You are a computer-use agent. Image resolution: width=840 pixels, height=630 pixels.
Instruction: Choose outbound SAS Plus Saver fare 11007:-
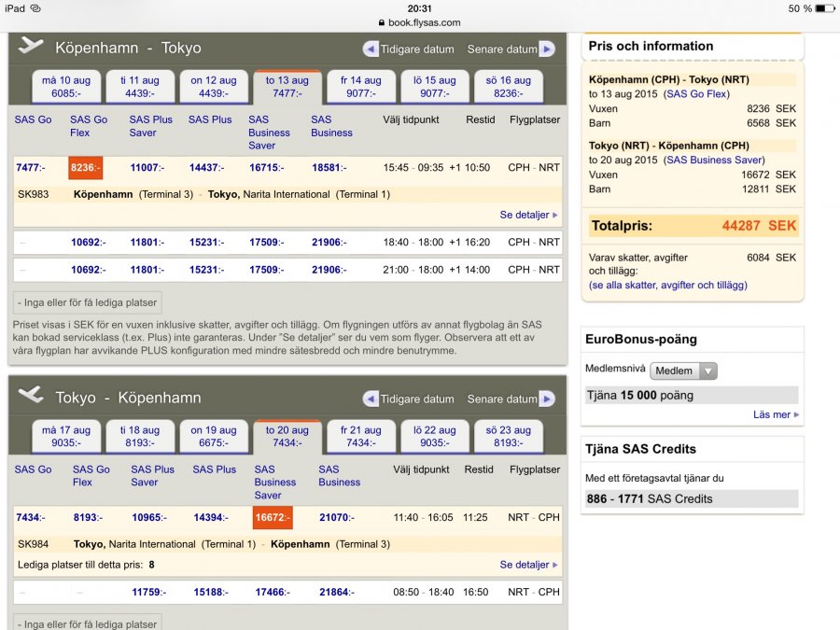[147, 168]
